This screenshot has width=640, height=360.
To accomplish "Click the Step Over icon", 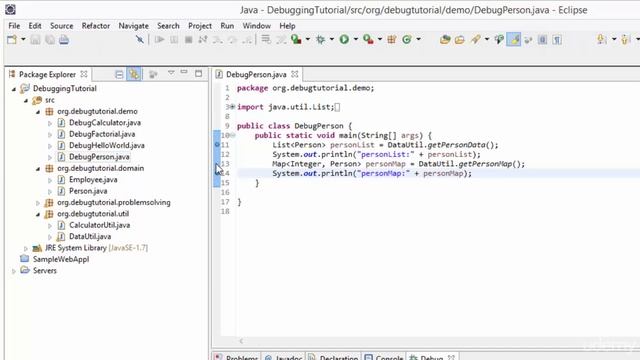I will pos(232,40).
